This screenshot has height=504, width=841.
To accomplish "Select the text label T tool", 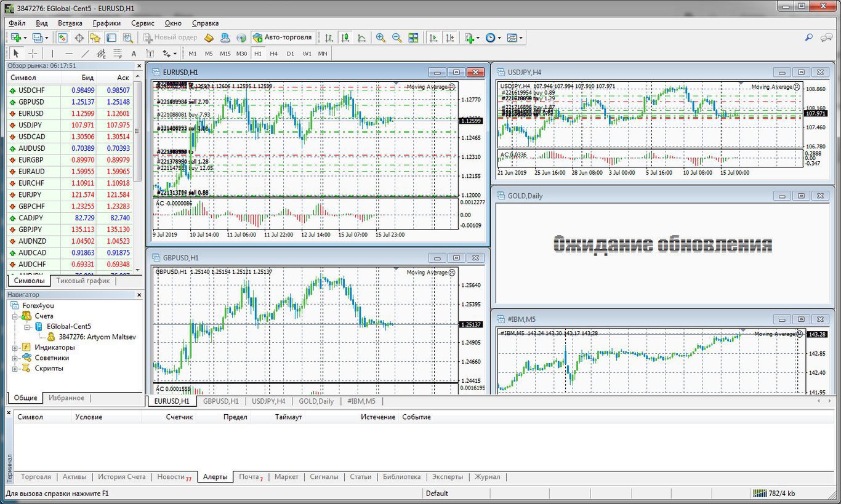I will tap(150, 54).
